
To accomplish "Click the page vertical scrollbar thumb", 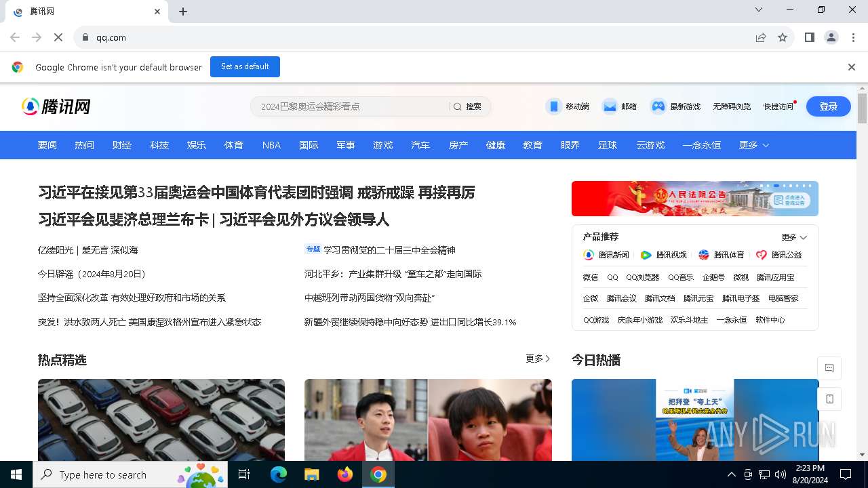I will 863,108.
